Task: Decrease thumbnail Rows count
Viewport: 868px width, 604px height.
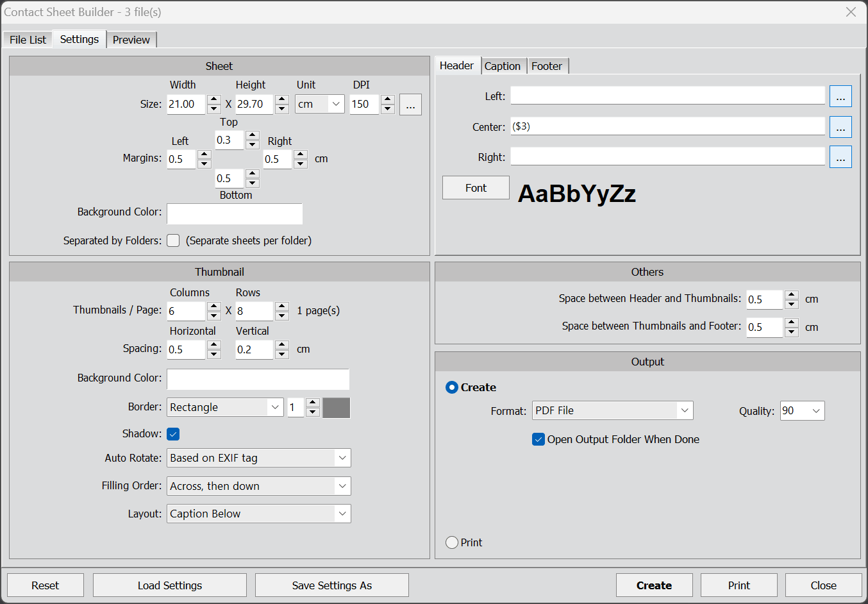Action: point(282,316)
